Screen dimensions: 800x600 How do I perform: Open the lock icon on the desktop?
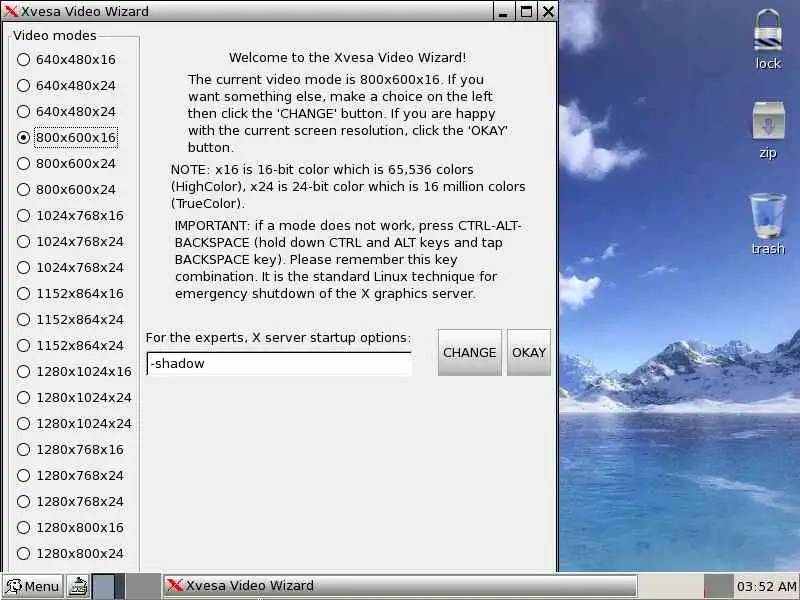[768, 38]
